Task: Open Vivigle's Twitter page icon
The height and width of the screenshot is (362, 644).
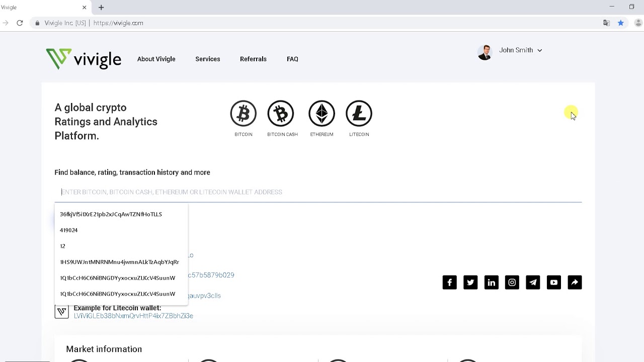Action: click(x=470, y=283)
